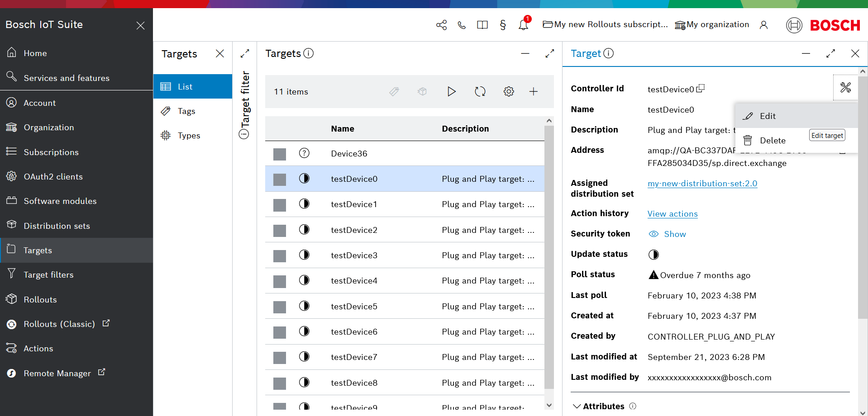Viewport: 868px width, 416px height.
Task: Expand the Target filter side panel
Action: [x=245, y=53]
